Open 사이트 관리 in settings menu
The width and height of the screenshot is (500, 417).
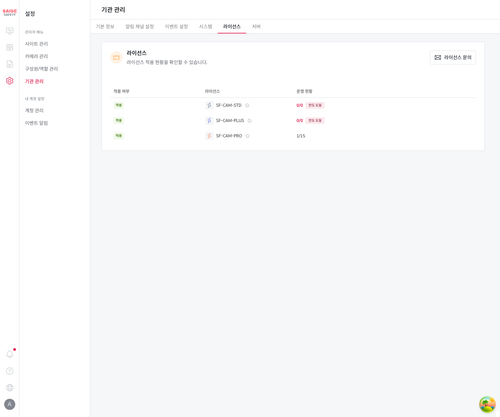click(x=36, y=44)
